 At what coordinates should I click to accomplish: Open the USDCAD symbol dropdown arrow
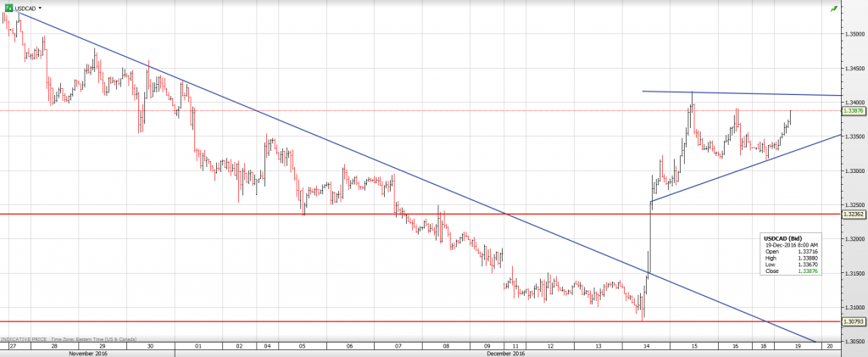coord(40,8)
